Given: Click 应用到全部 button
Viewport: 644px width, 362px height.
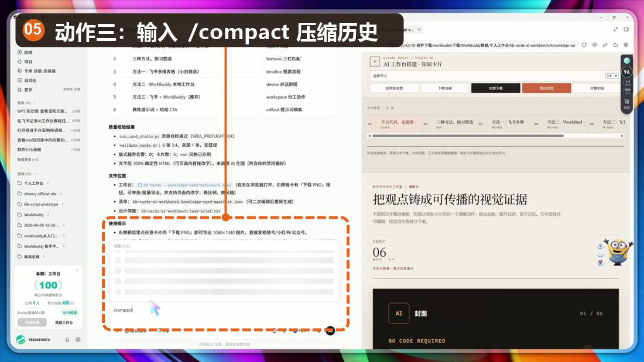Looking at the screenshot, I should point(394,88).
